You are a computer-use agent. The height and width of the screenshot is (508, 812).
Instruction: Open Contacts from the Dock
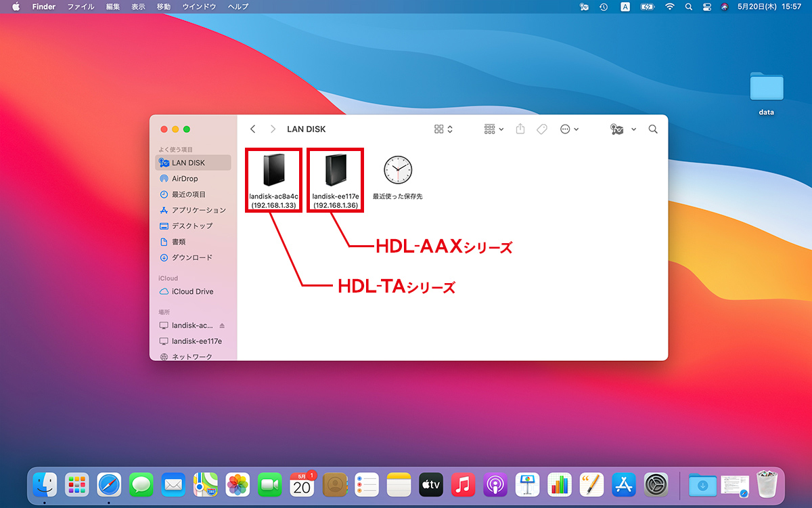[x=334, y=485]
